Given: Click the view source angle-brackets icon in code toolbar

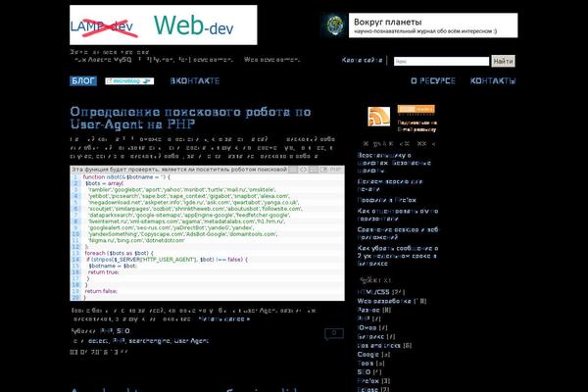Looking at the screenshot, I should (303, 170).
